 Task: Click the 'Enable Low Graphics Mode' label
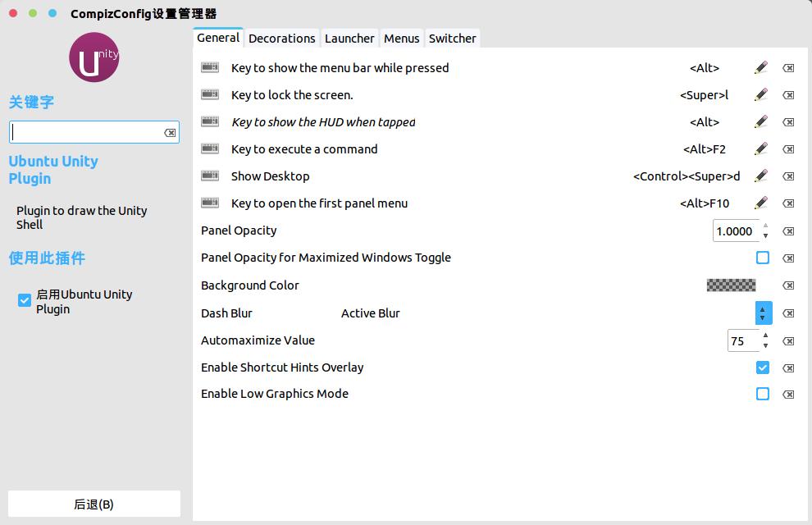click(275, 394)
